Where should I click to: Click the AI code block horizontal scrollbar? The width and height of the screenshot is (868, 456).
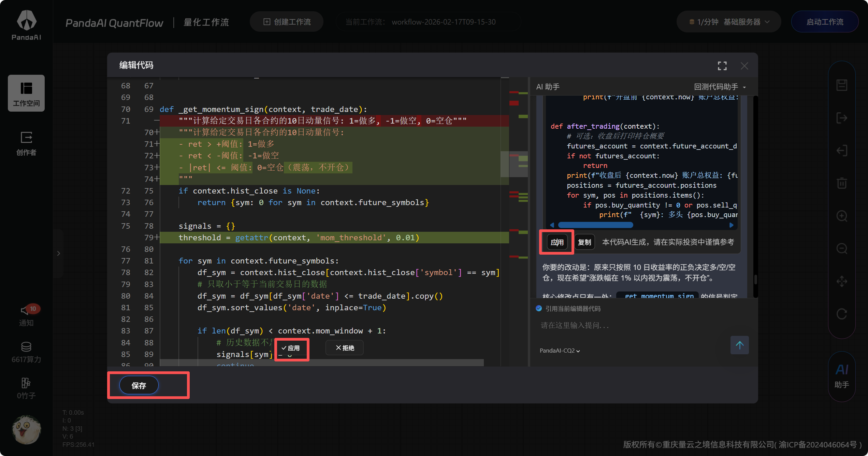pyautogui.click(x=595, y=225)
